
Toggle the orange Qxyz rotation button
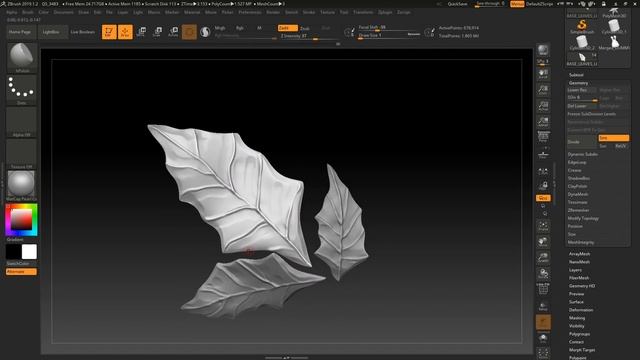tap(543, 198)
